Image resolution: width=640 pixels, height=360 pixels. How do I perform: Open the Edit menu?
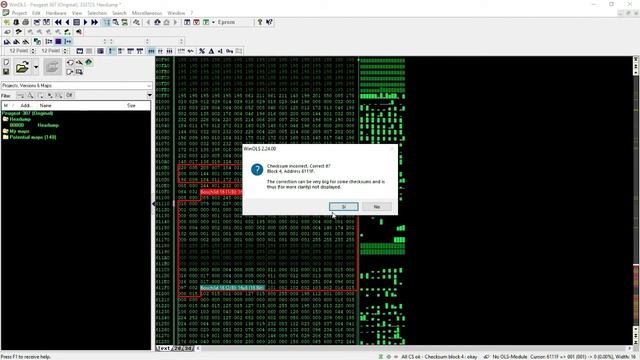pos(36,13)
